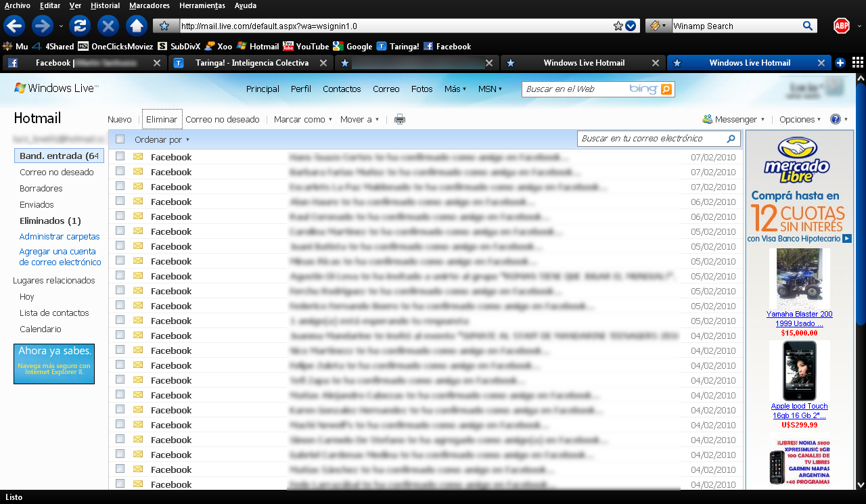Click the browser Back arrow button
This screenshot has width=866, height=504.
click(x=14, y=26)
